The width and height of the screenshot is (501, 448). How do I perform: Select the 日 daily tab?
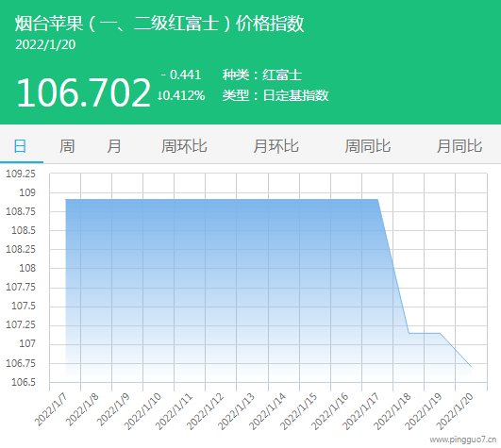[20, 146]
